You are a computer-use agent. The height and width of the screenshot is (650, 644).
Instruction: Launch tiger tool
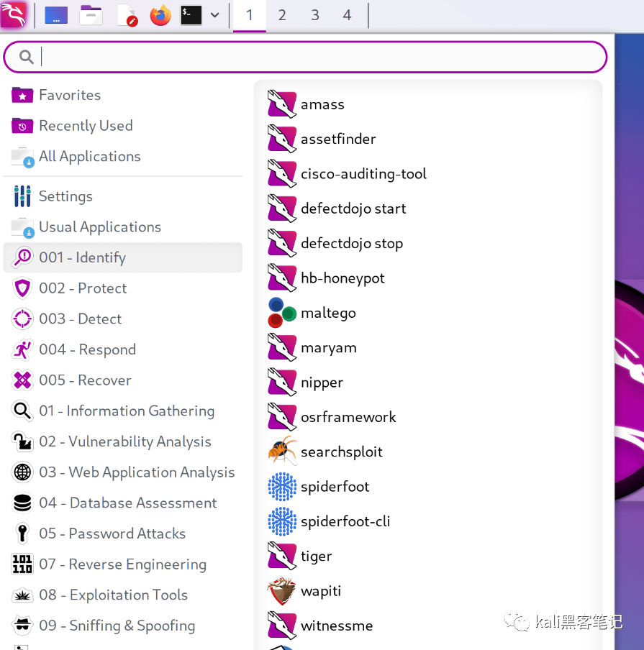428,557
